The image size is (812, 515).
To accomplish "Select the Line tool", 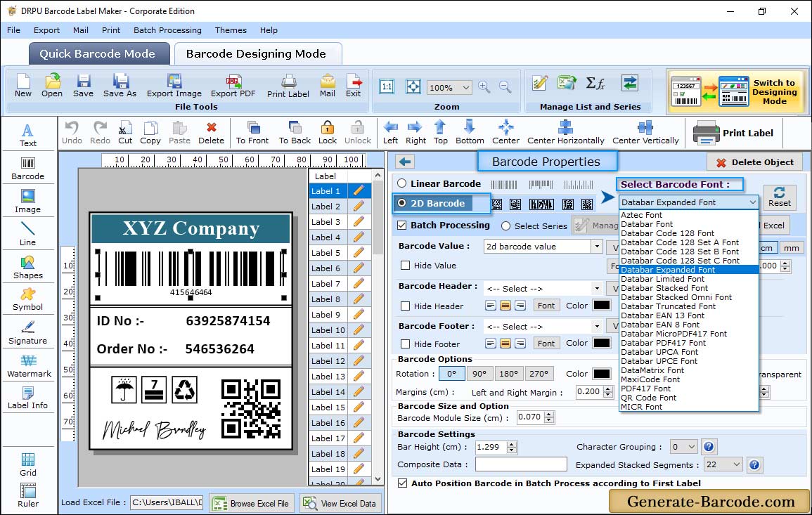I will coord(28,234).
